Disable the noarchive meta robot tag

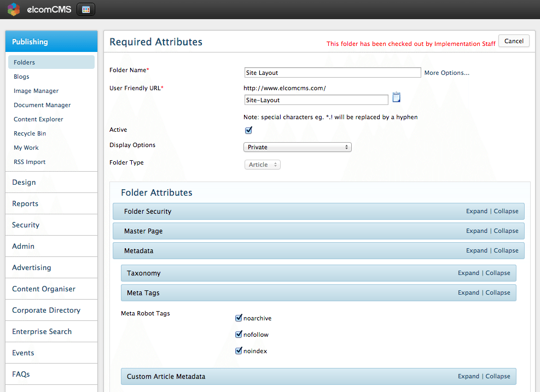pos(239,318)
